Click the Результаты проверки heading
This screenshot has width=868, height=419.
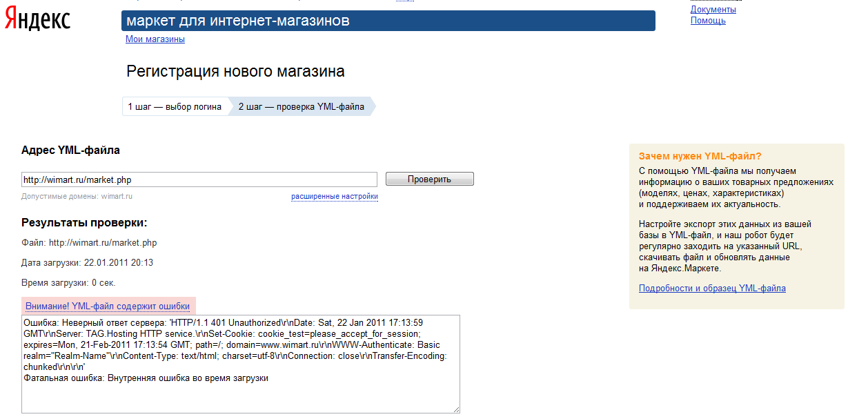85,223
